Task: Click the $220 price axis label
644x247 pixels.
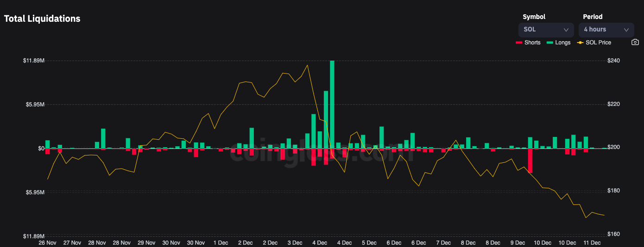Action: tap(613, 104)
